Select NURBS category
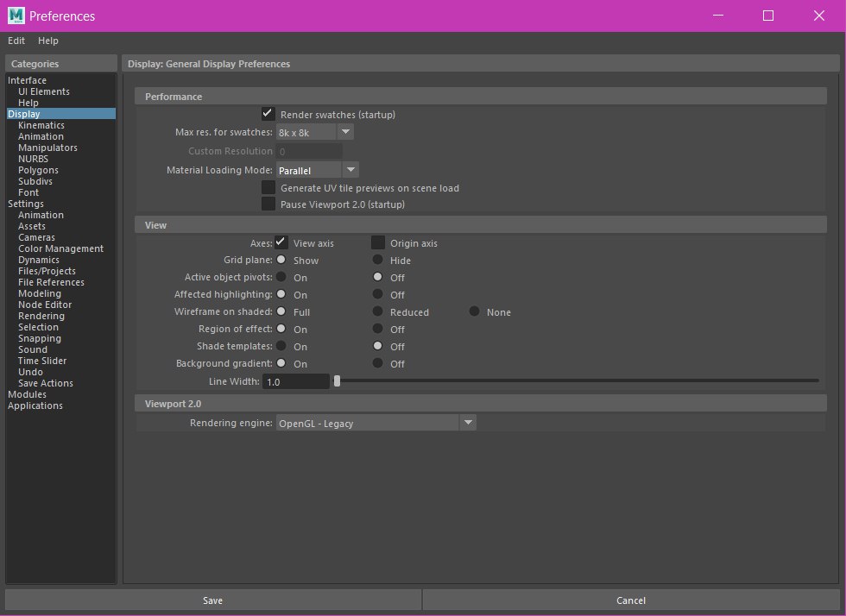This screenshot has width=846, height=616. 33,159
